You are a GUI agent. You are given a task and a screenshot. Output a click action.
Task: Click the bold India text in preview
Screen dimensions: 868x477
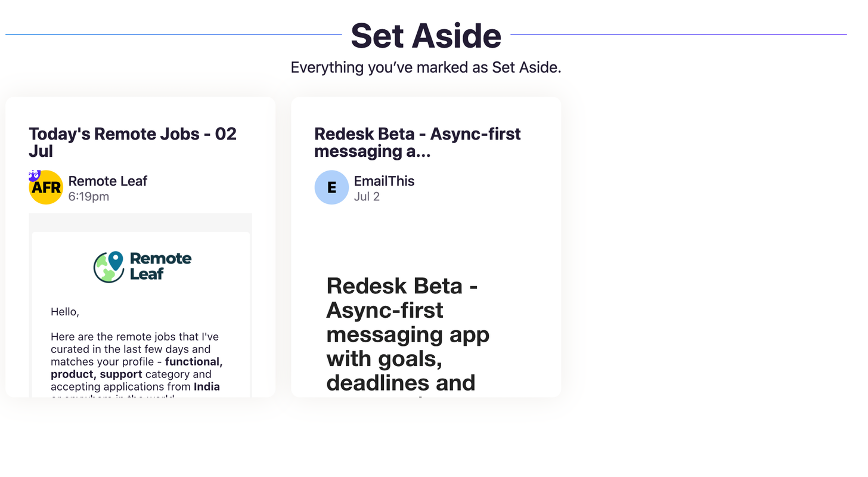click(x=206, y=386)
